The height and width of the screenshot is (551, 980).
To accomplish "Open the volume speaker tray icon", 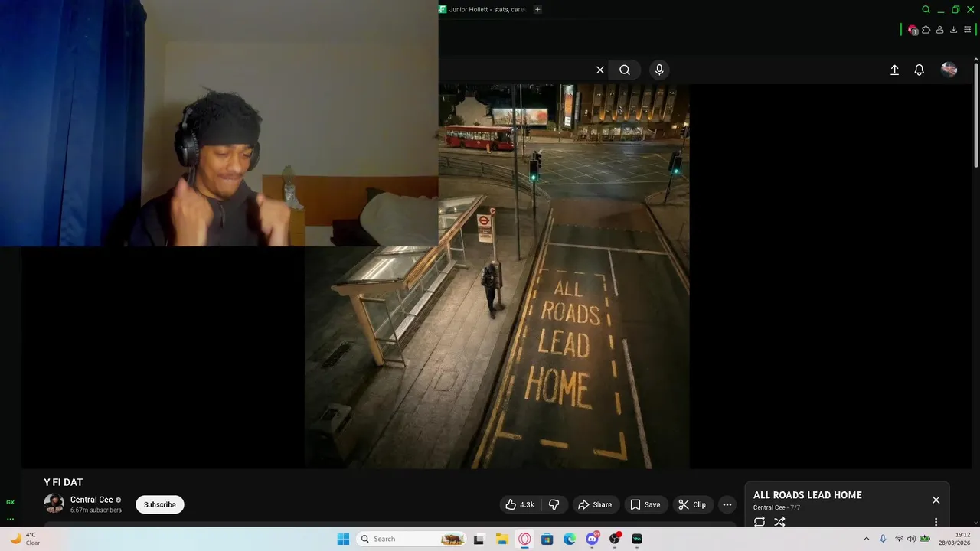I will coord(911,539).
